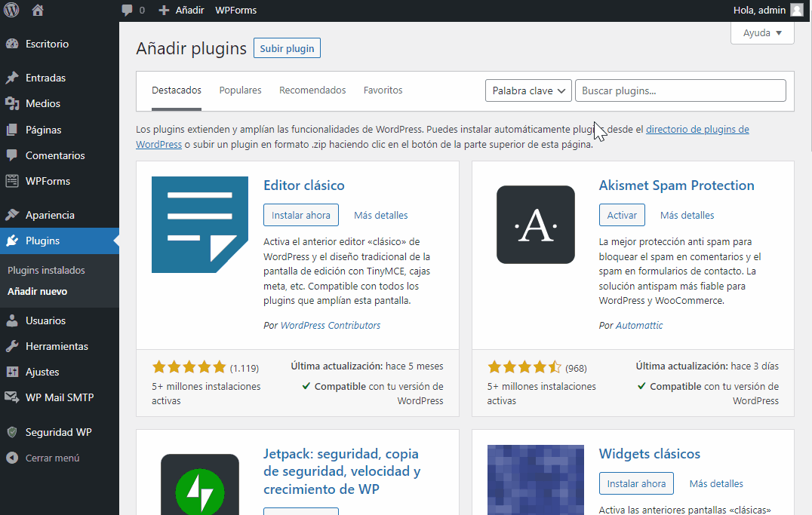Screen dimensions: 812x515
Task: Click the Medios media icon
Action: tap(12, 103)
